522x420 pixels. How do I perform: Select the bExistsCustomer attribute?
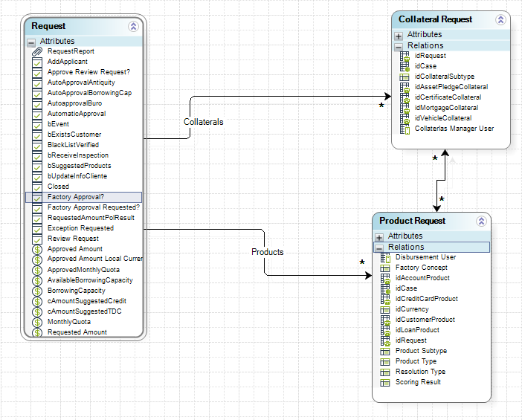[x=74, y=135]
